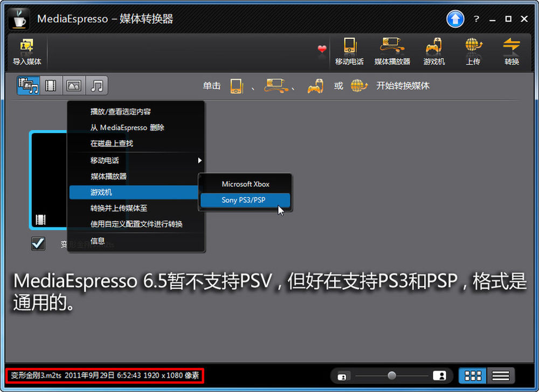The height and width of the screenshot is (392, 539).
Task: Open the 媒体播放器 media player toolbar button
Action: pyautogui.click(x=392, y=52)
